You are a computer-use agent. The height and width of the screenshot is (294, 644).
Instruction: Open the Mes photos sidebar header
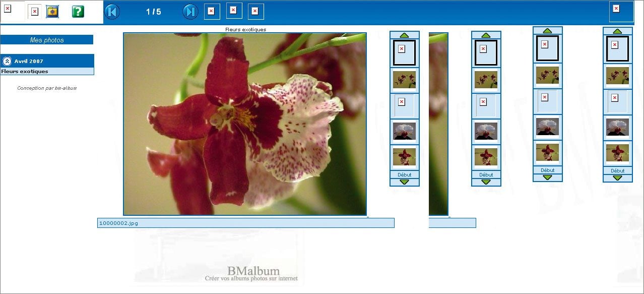[x=47, y=40]
